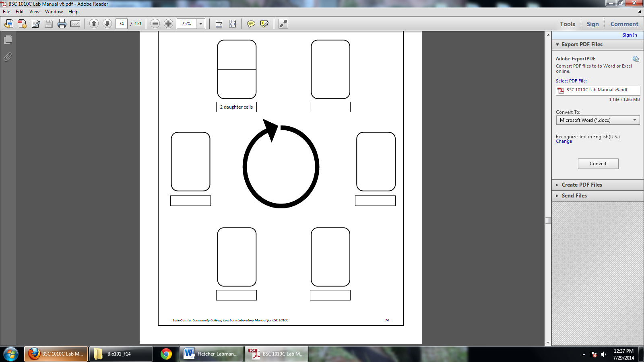Click the '2 daughter cells' label box
644x362 pixels.
pos(236,107)
